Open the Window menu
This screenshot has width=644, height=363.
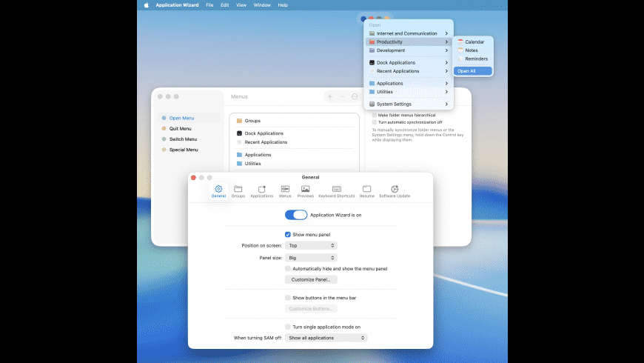[262, 5]
